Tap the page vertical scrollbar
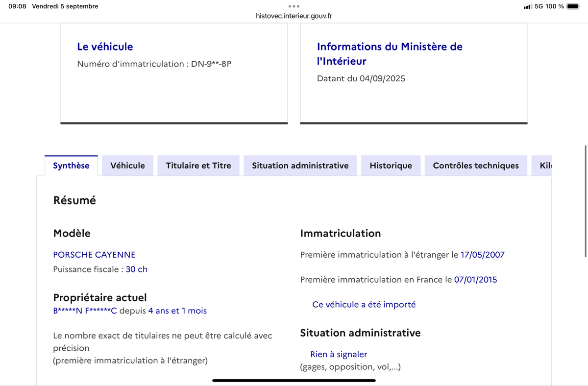 (586, 201)
